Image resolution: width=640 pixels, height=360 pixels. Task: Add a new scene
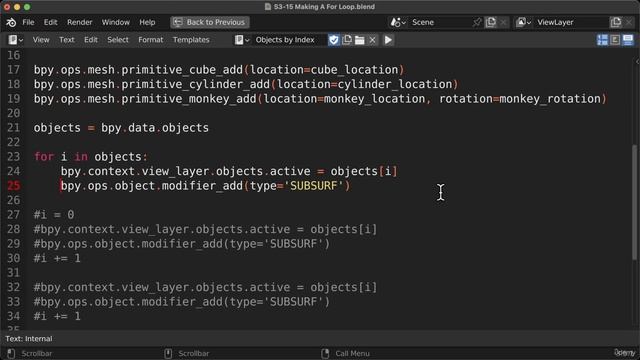tap(491, 22)
